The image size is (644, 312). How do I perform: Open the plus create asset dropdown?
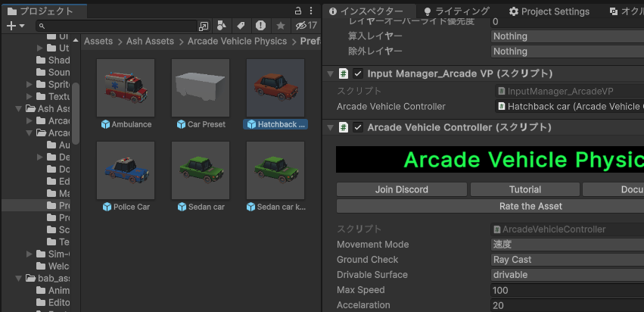[x=15, y=26]
